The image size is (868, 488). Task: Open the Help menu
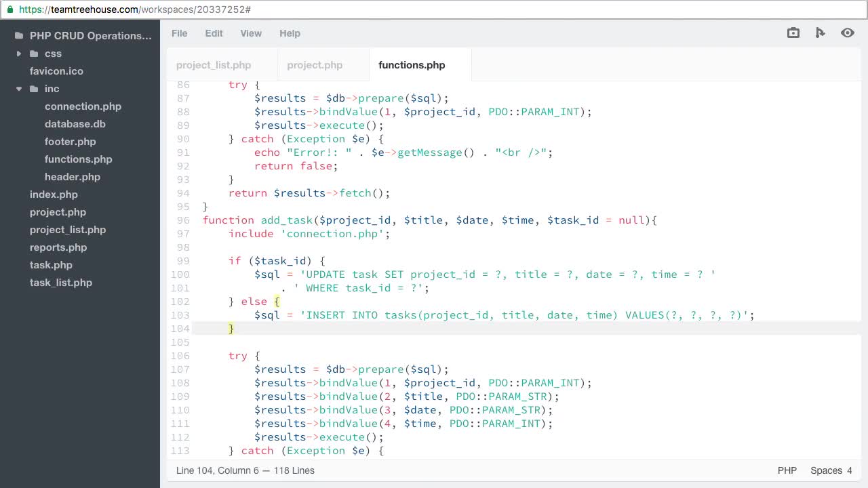click(290, 33)
